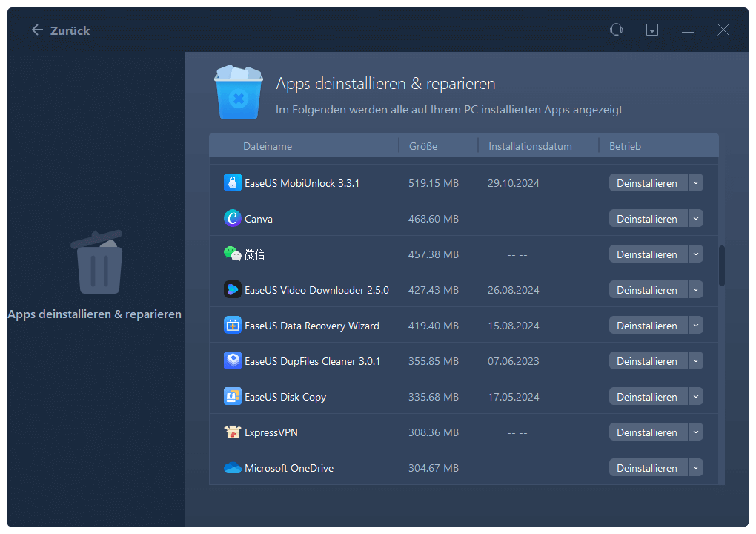Image resolution: width=756 pixels, height=534 pixels.
Task: Uninstall EaseUS Disk Copy
Action: [x=648, y=397]
